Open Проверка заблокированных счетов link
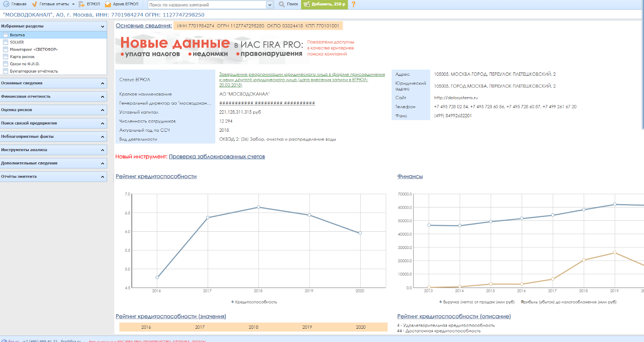The height and width of the screenshot is (342, 644). click(x=217, y=157)
